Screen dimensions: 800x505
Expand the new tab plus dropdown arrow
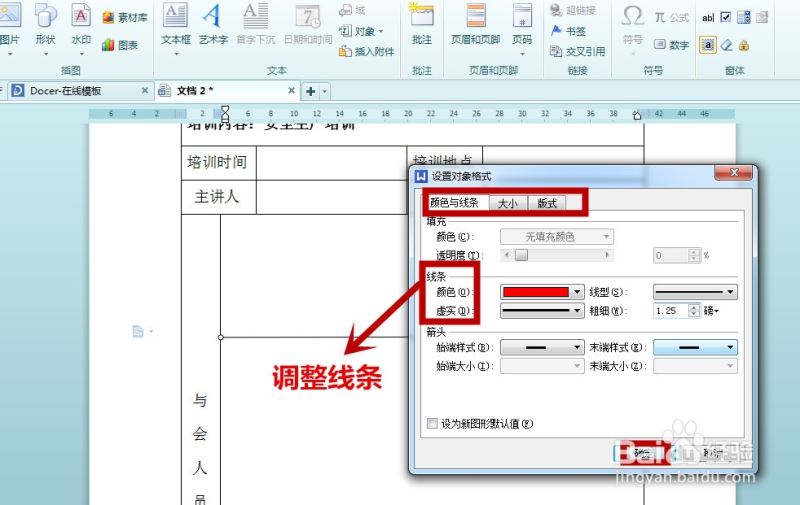324,92
